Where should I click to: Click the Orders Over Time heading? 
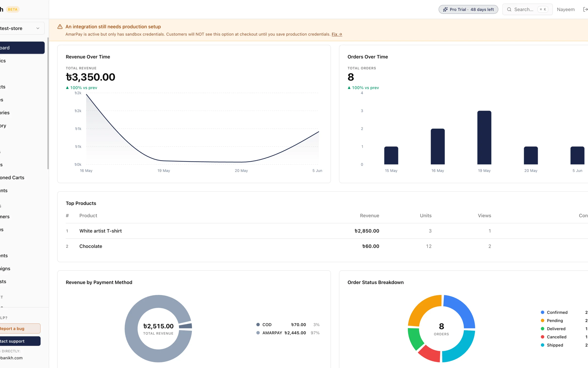pos(367,57)
